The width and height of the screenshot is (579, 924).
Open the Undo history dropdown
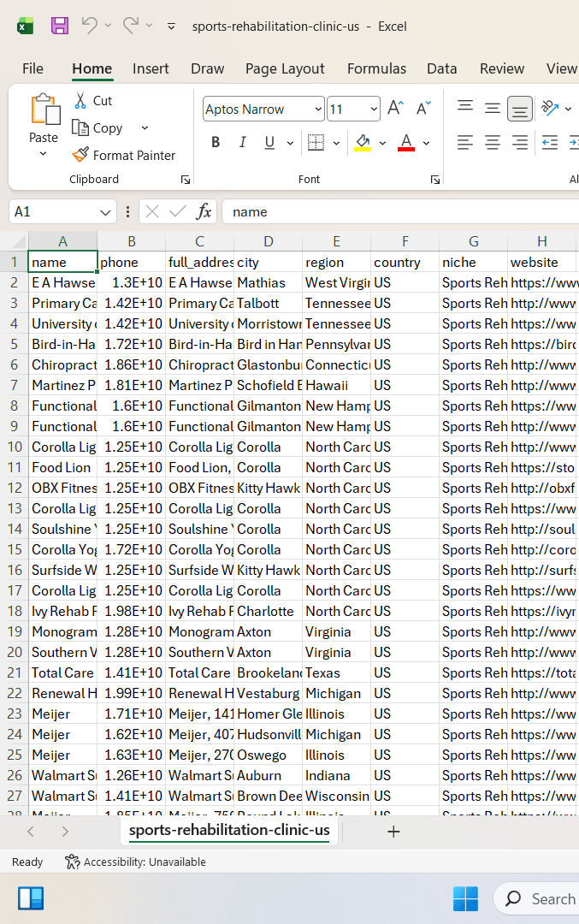pyautogui.click(x=108, y=26)
